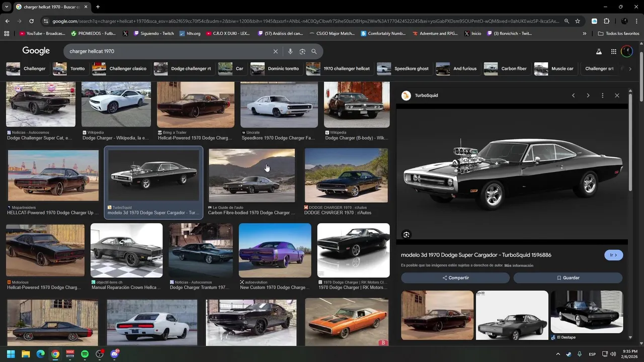Click the Steam tray icon
Screen dimensions: 644x362
(569, 354)
